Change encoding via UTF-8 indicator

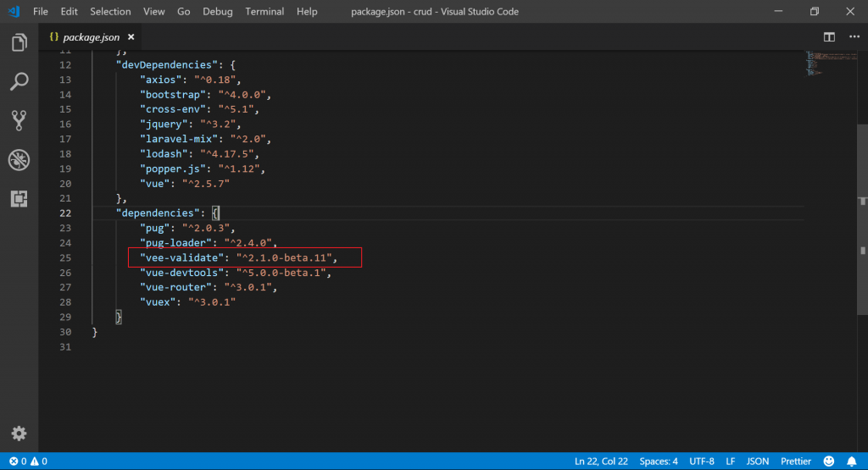701,462
